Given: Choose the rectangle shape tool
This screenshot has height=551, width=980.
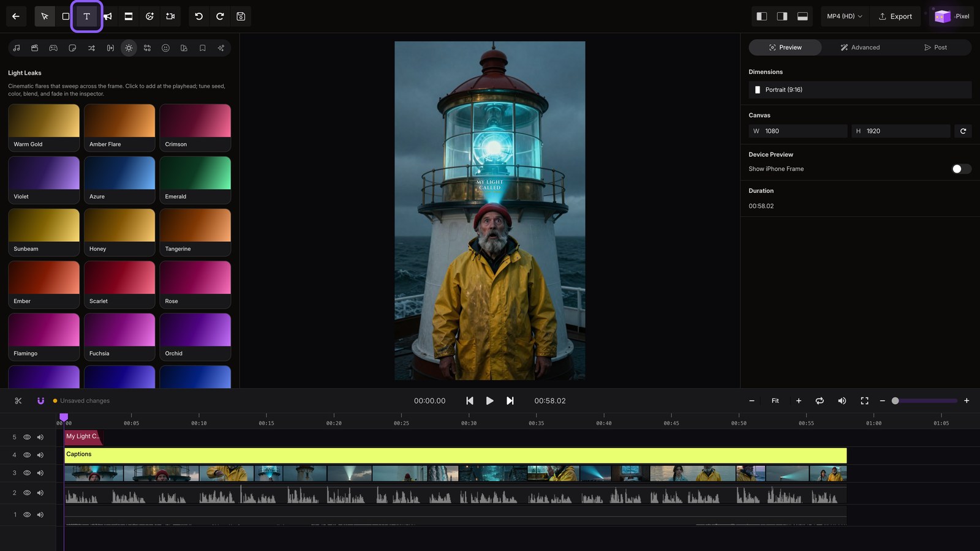Looking at the screenshot, I should tap(66, 17).
